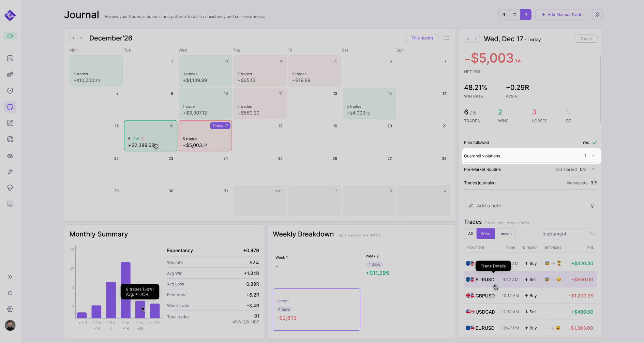This screenshot has height=343, width=644.
Task: Click the This month button
Action: click(422, 38)
